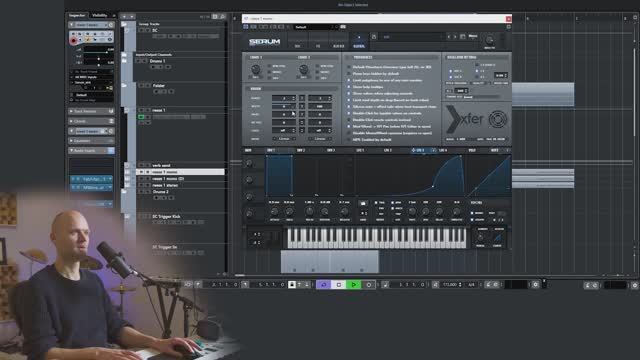This screenshot has width=640, height=360.
Task: Toggle 'Piano keys hidden by default' checkbox
Action: (349, 74)
